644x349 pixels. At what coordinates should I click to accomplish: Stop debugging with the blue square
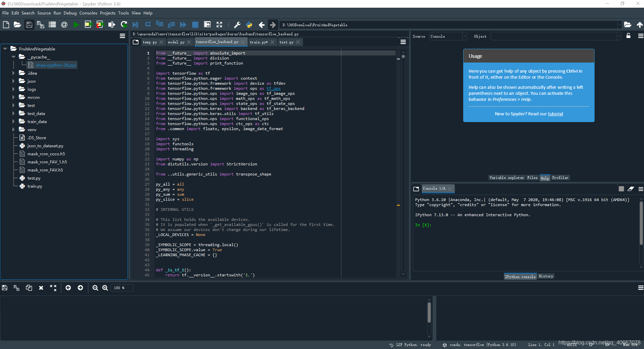pyautogui.click(x=195, y=25)
